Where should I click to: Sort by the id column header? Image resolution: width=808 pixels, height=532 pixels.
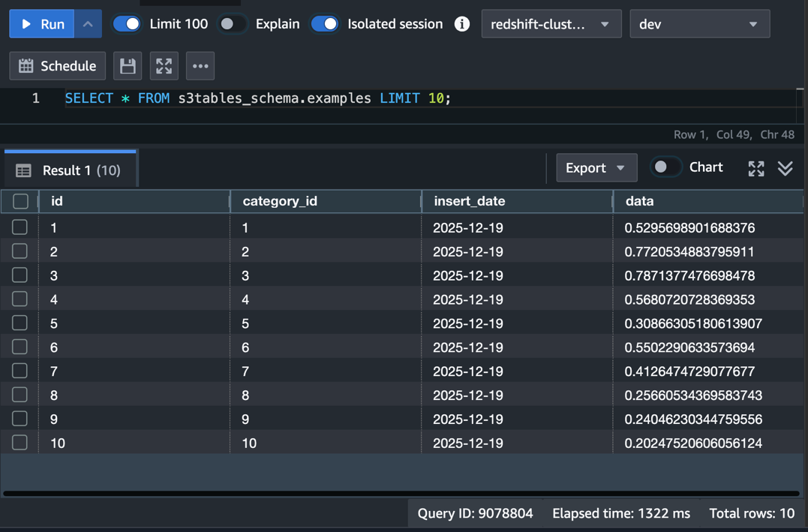pyautogui.click(x=134, y=201)
